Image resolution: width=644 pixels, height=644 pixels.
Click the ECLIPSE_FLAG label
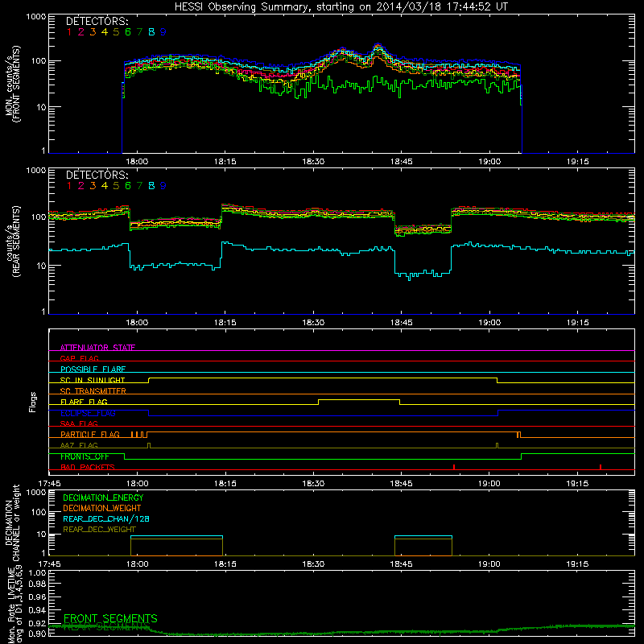point(88,413)
